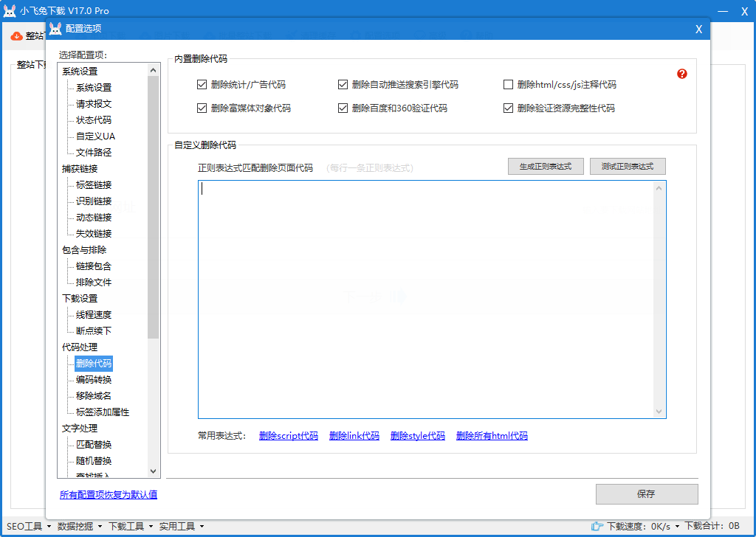Select 编码转换 in the config tree
Screen dimensions: 756x537
94,380
